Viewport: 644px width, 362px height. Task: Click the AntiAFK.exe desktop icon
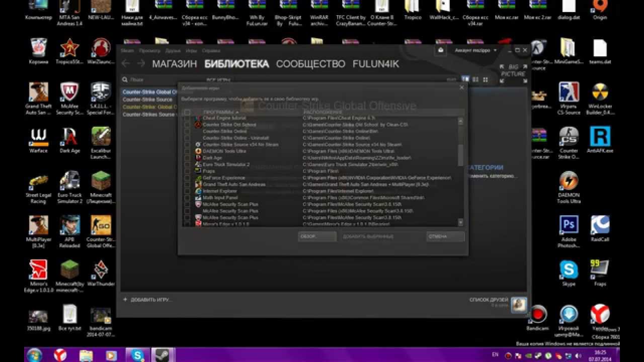click(x=600, y=140)
